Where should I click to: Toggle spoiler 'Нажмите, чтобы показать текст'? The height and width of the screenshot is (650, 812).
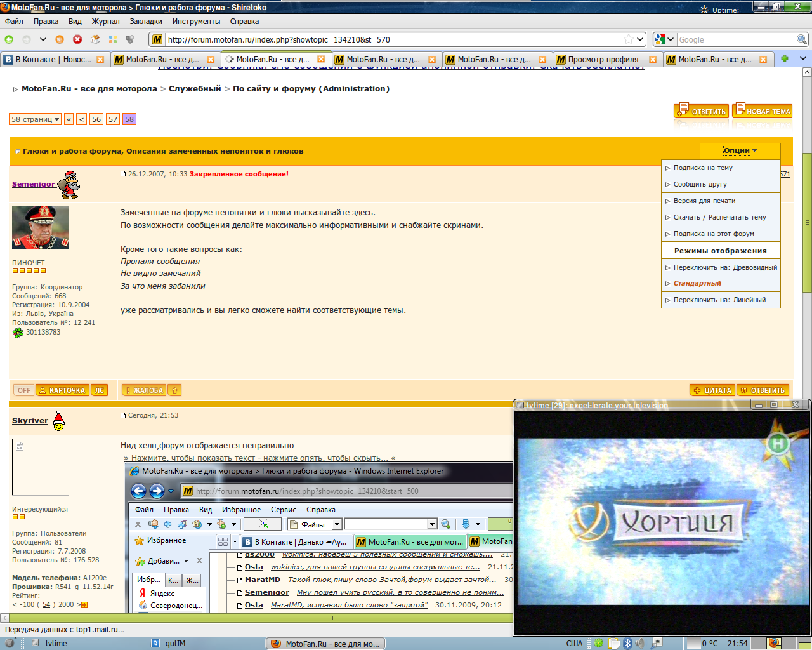point(259,458)
